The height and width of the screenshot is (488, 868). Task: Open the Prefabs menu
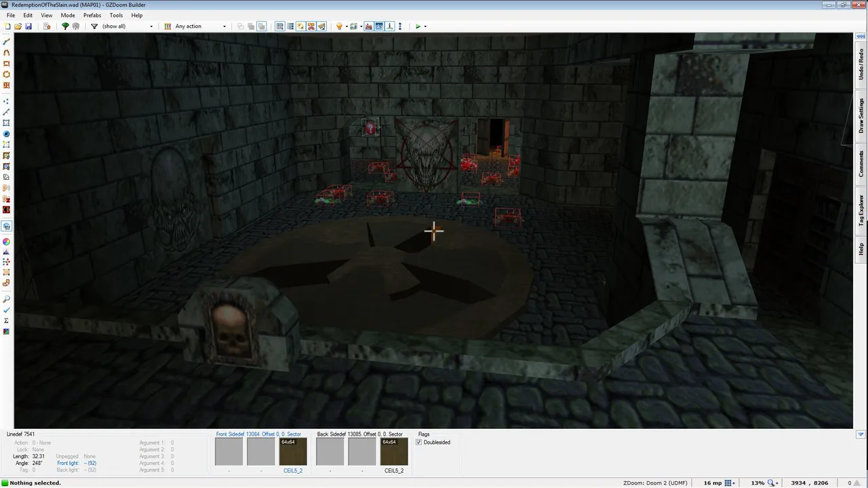pos(92,15)
